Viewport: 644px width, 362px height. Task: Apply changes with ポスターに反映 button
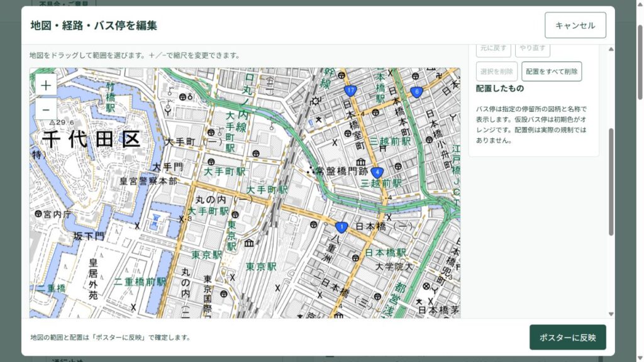568,337
